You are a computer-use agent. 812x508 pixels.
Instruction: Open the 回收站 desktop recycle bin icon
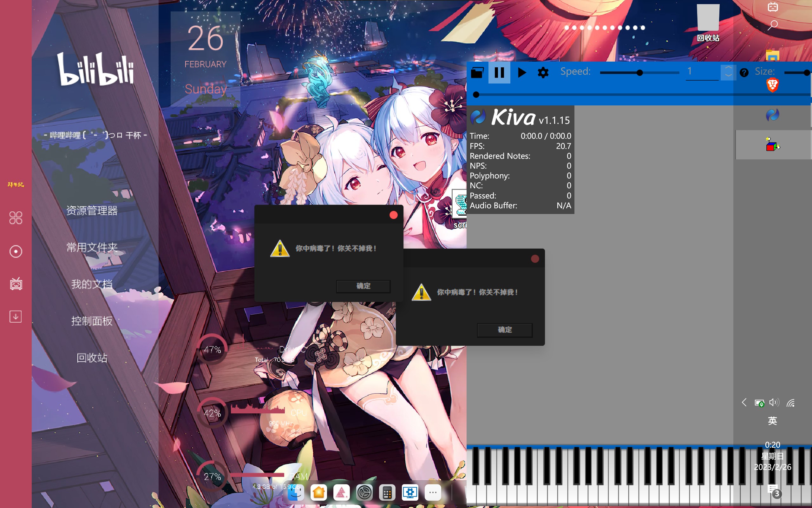coord(708,23)
